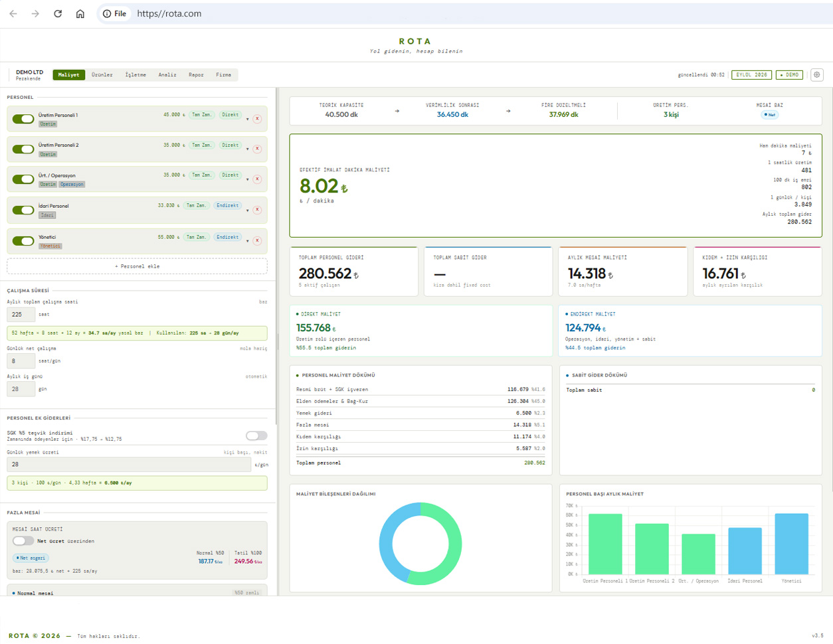Open the Analiz tab
This screenshot has height=644, width=833.
coord(167,75)
